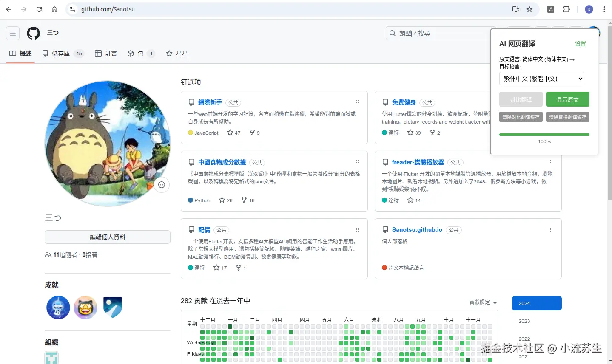Click the Starstruck achievement badge
This screenshot has width=612, height=364.
[85, 307]
